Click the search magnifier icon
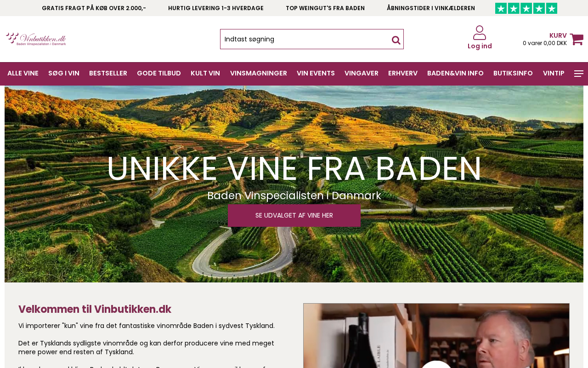This screenshot has width=588, height=368. pos(396,40)
